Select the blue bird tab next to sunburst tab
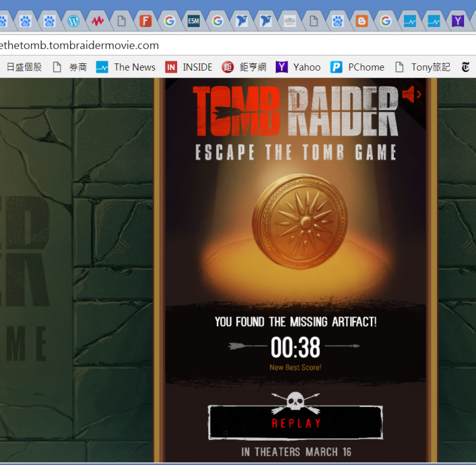The width and height of the screenshot is (476, 465). [266, 21]
